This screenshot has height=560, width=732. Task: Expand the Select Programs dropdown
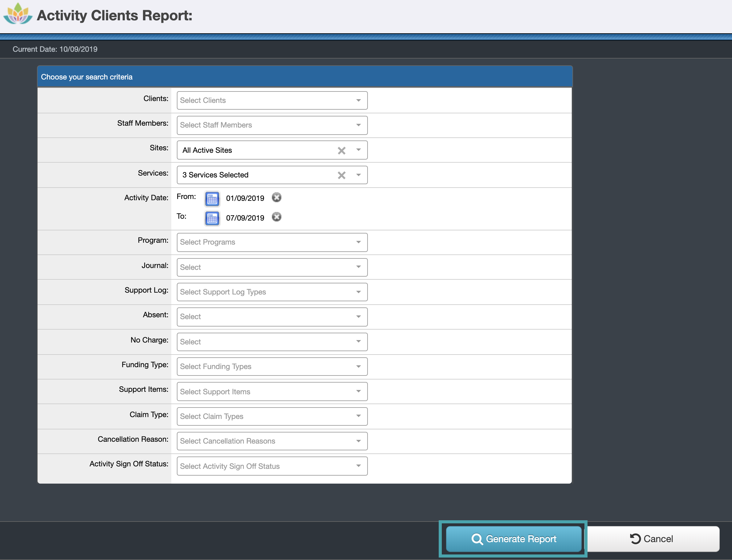358,242
